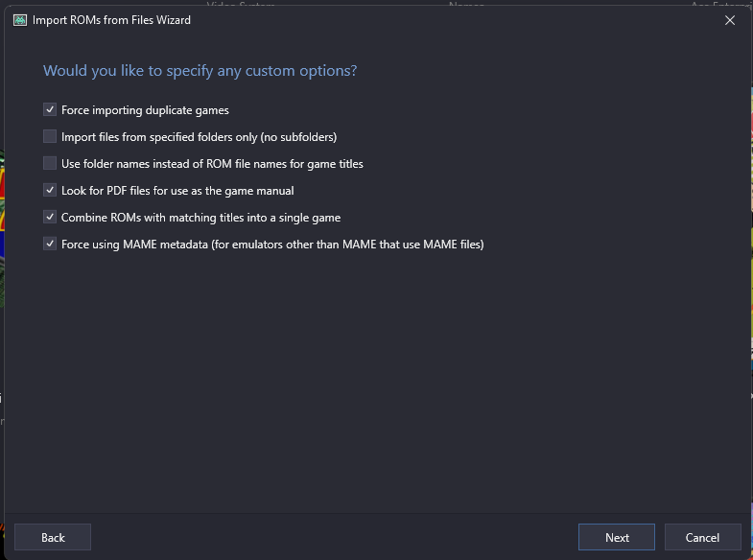
Task: Click the 'Use folder names instead of ROM' label
Action: pyautogui.click(x=212, y=164)
